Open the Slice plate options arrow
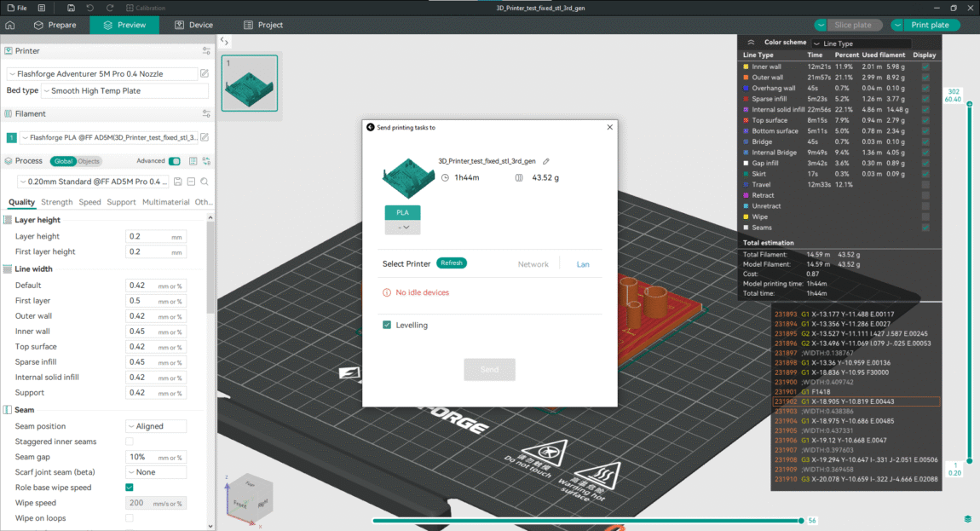This screenshot has width=980, height=531. coord(821,25)
